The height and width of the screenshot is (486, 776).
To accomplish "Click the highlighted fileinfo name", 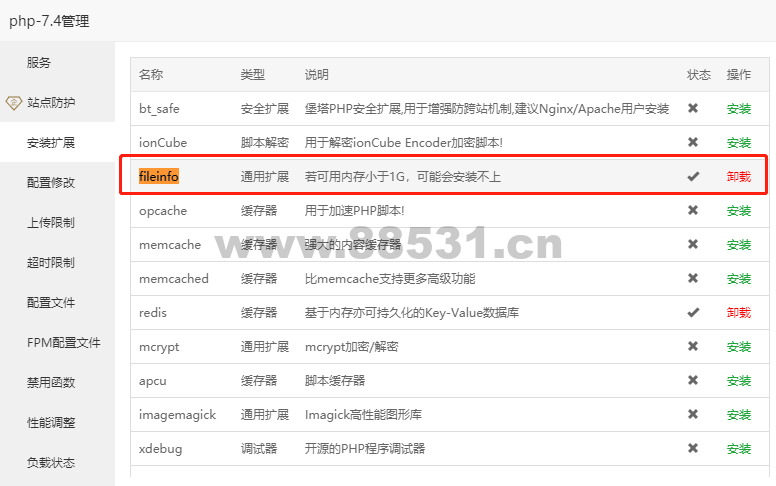I will [159, 176].
